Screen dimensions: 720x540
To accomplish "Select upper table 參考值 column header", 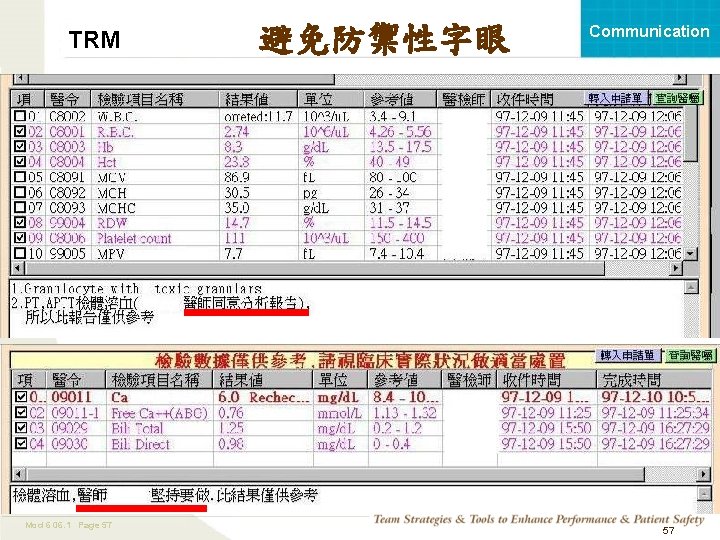I will (400, 99).
